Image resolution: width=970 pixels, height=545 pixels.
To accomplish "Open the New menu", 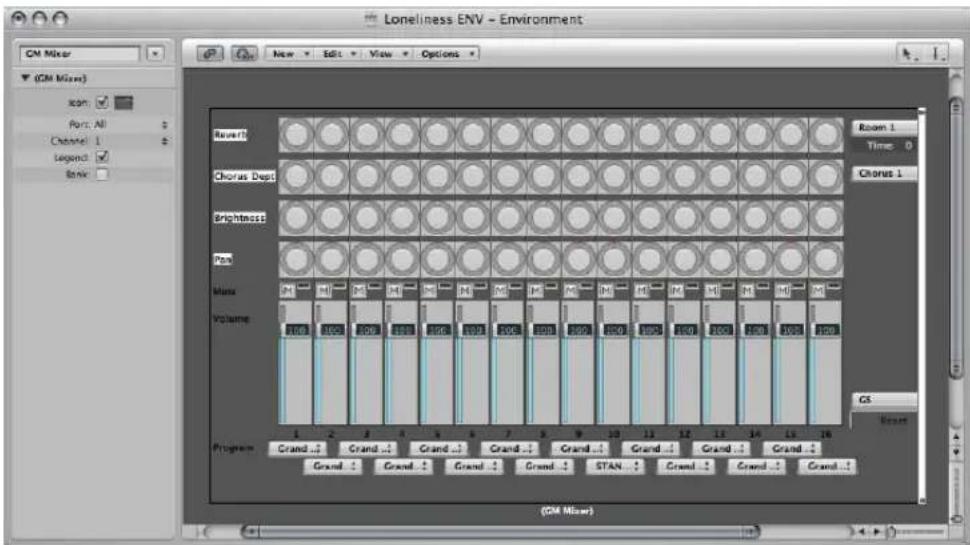I will coord(290,54).
